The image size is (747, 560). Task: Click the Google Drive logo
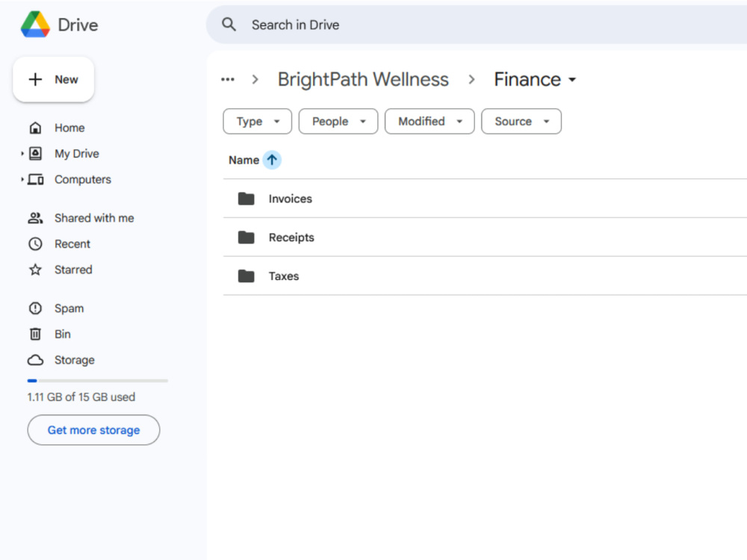35,25
